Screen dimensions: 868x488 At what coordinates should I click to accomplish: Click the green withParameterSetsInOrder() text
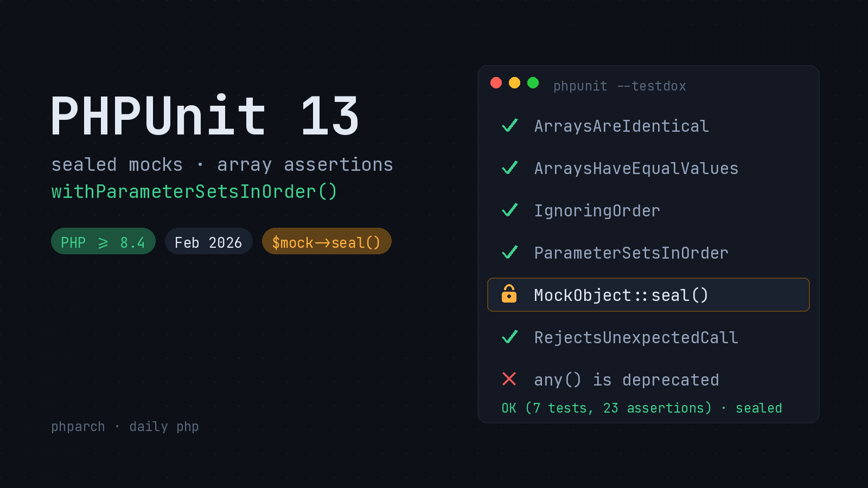click(194, 191)
